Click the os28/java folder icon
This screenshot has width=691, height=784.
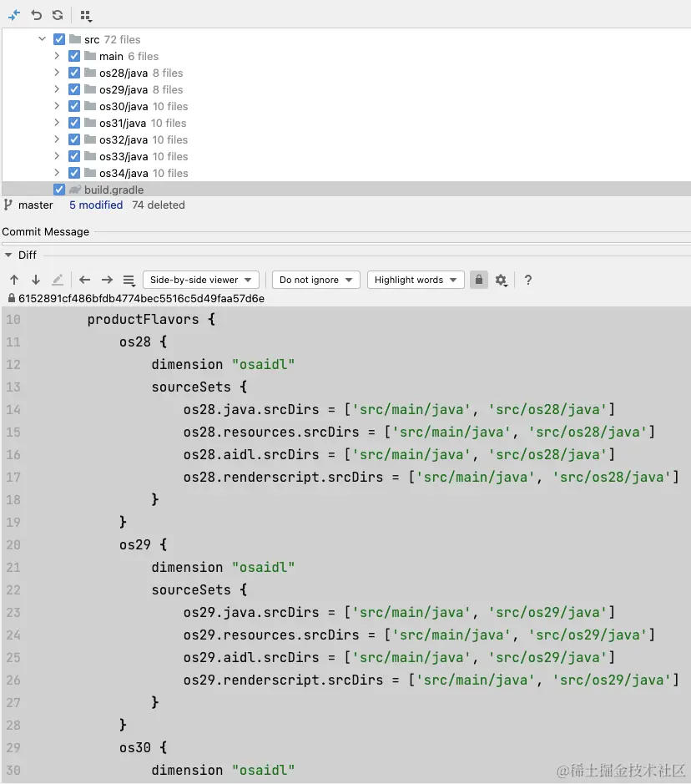[x=90, y=73]
